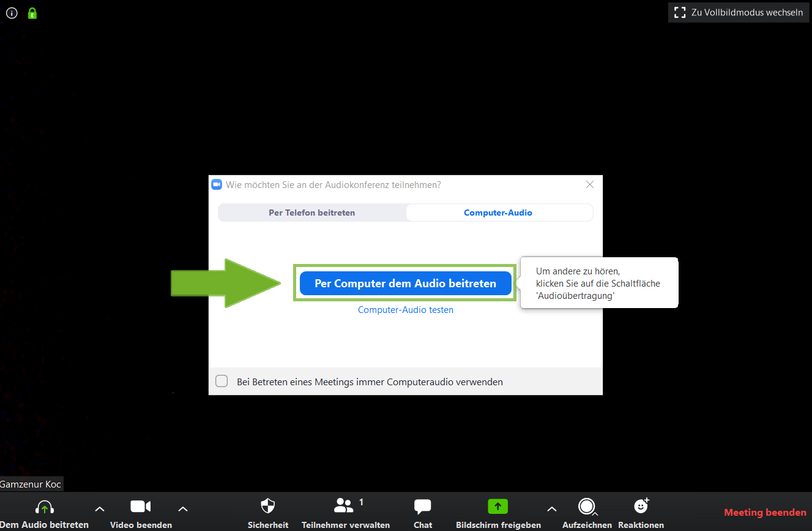Open the Chat bubble icon
The height and width of the screenshot is (531, 812).
[422, 507]
